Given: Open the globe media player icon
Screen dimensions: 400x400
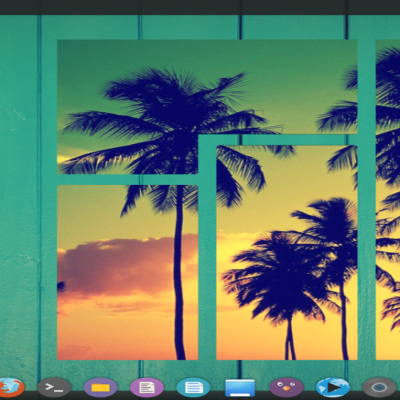Looking at the screenshot, I should pos(333,388).
